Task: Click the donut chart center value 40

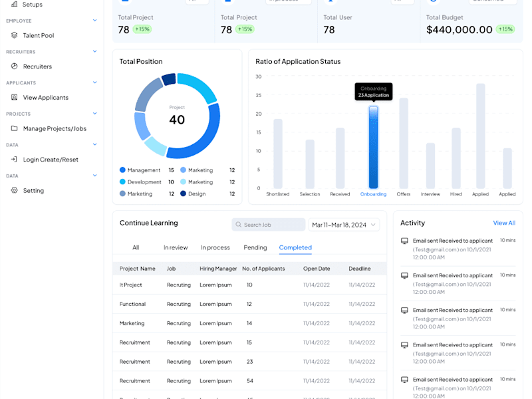Action: coord(177,120)
